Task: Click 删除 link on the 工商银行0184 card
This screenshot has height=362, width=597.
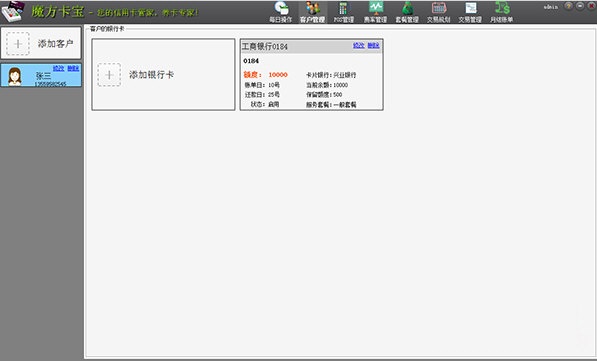Action: (374, 45)
